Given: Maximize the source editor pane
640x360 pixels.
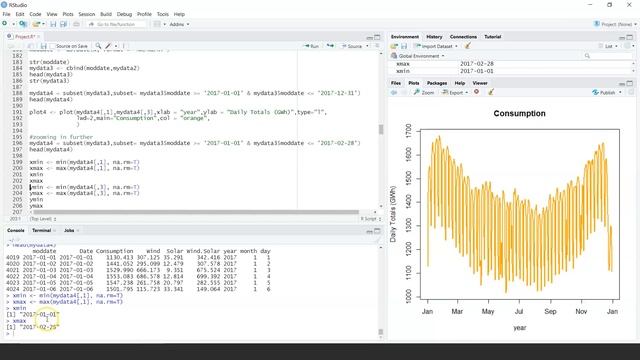Looking at the screenshot, I should coord(377,37).
